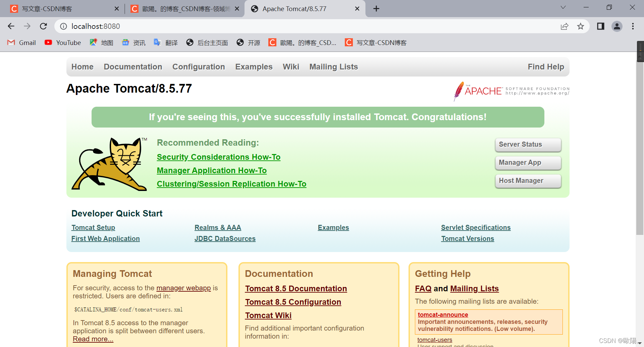This screenshot has width=644, height=347.
Task: Open Mailing Lists link in Getting Help
Action: [474, 289]
